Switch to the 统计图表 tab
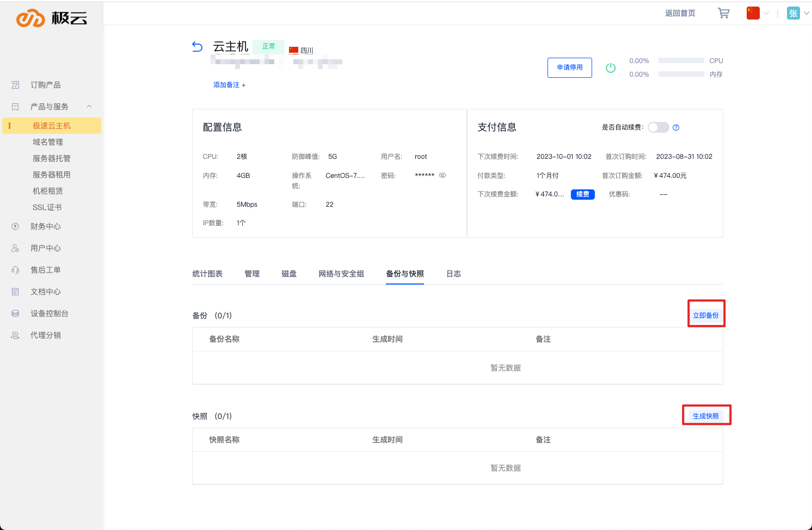Image resolution: width=812 pixels, height=530 pixels. pos(207,274)
